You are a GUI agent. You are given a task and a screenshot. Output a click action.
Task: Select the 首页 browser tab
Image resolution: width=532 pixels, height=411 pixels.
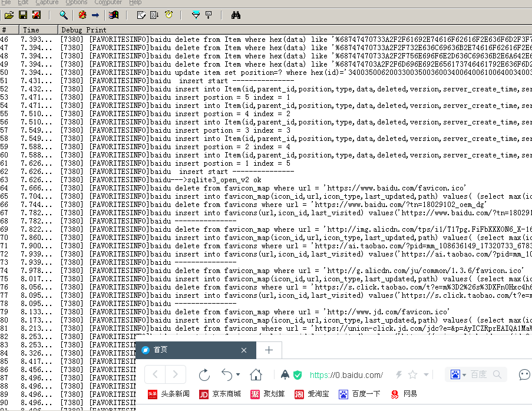[196, 350]
